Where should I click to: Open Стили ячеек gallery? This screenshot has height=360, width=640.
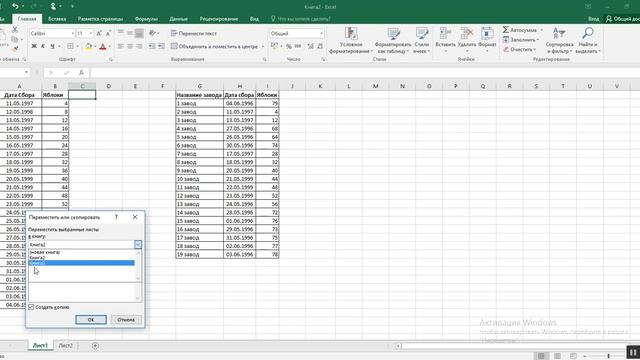(422, 40)
